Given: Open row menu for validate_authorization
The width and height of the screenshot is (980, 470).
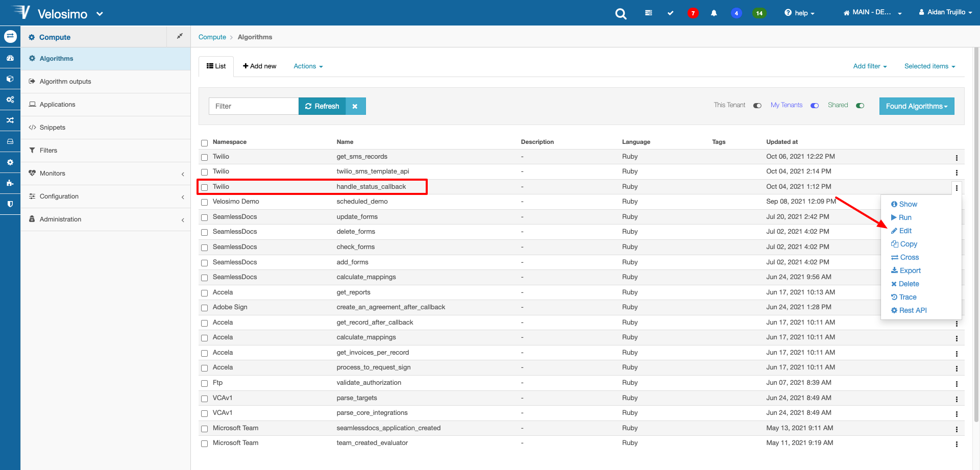Looking at the screenshot, I should click(x=957, y=384).
